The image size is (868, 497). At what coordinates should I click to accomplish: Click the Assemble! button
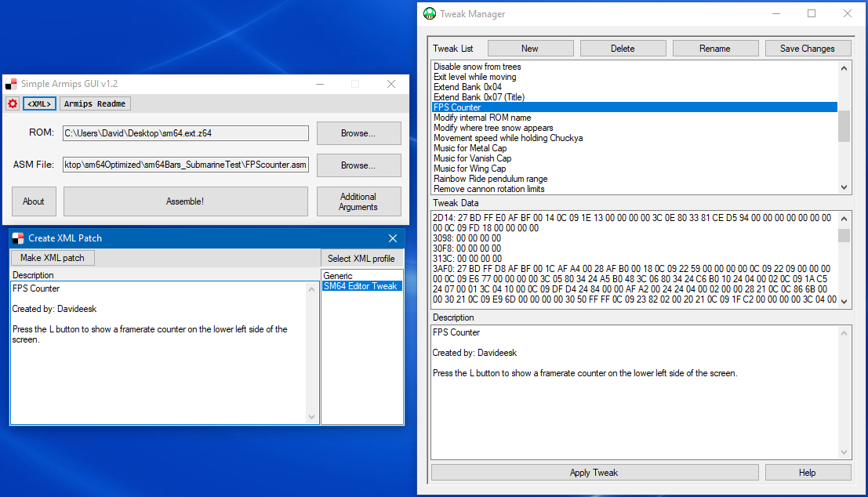[x=186, y=201]
